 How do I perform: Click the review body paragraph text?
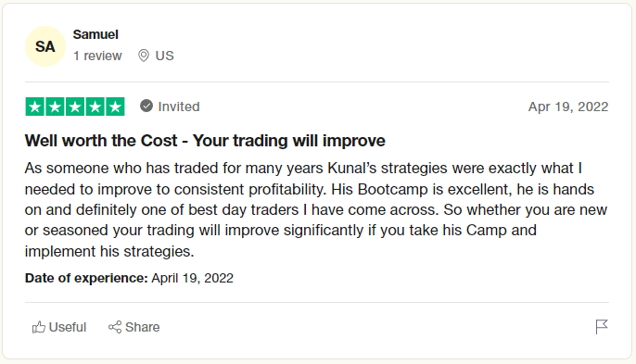pyautogui.click(x=315, y=209)
